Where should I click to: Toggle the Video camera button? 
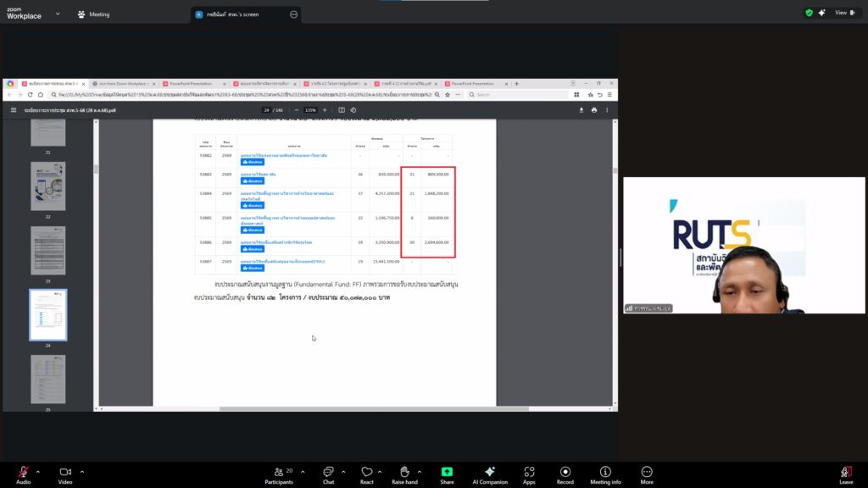65,472
